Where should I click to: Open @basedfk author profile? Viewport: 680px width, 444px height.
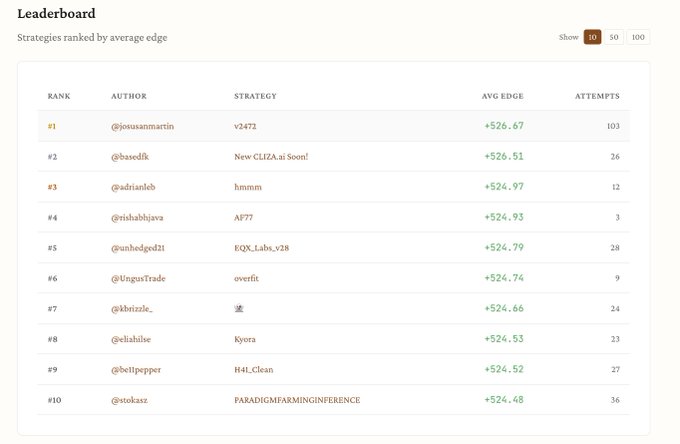(x=134, y=157)
